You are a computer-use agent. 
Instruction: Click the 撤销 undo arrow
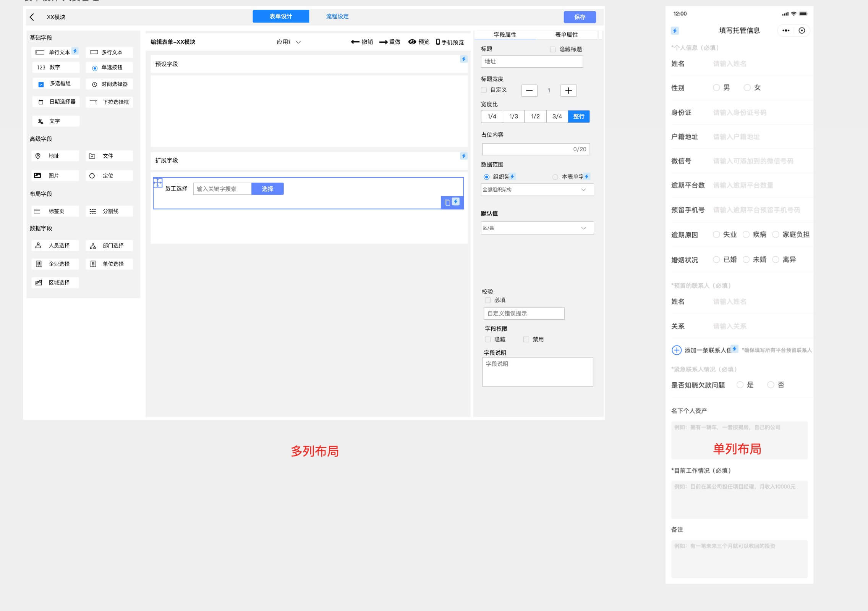[355, 42]
